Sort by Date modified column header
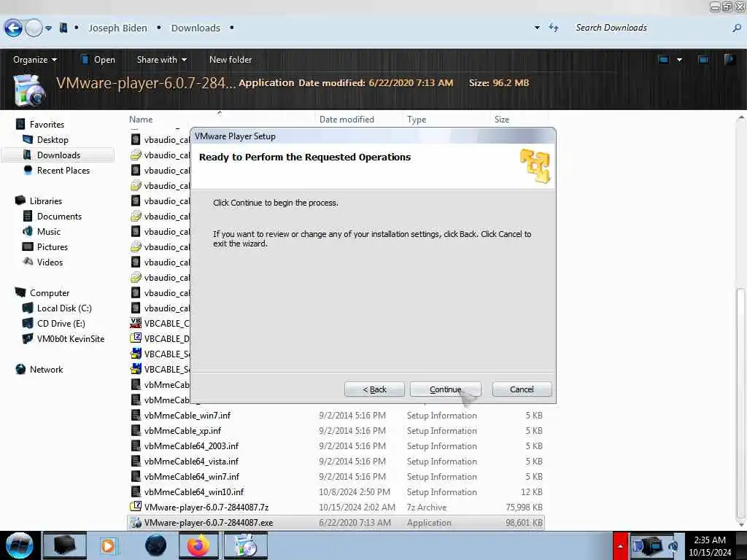Viewport: 747px width, 560px height. pyautogui.click(x=347, y=120)
